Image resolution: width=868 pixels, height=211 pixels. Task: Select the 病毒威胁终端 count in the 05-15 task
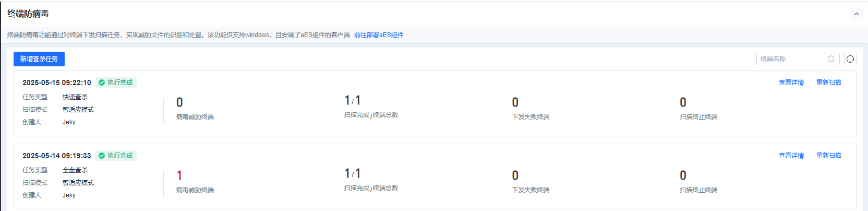coord(179,102)
